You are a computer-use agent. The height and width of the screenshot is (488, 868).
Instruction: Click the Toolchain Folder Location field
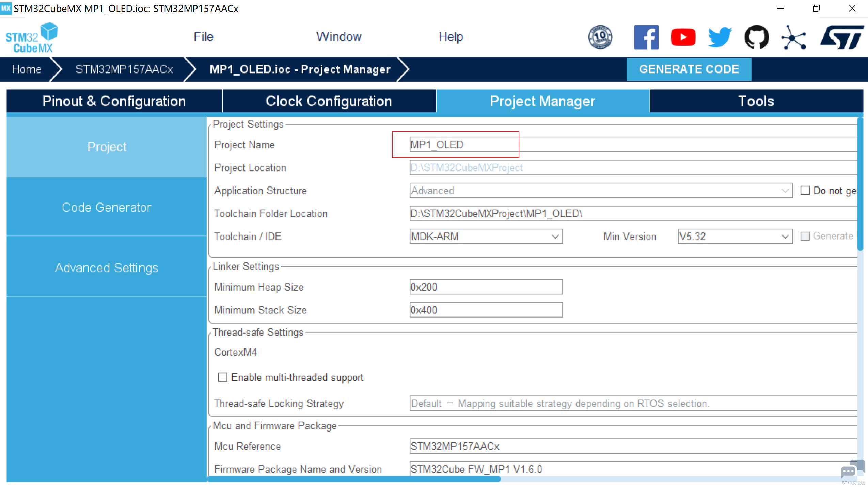(x=633, y=213)
